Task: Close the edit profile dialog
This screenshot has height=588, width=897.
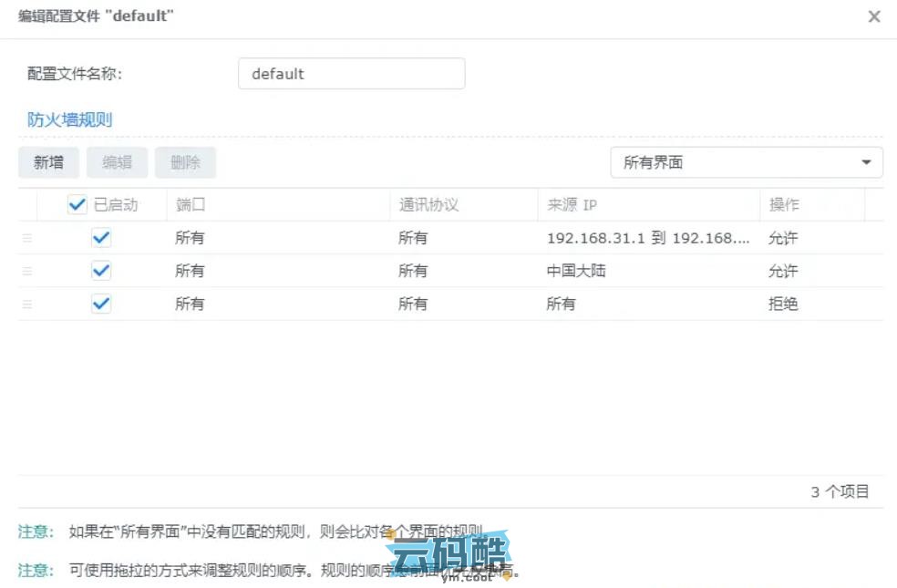Action: coord(873,16)
